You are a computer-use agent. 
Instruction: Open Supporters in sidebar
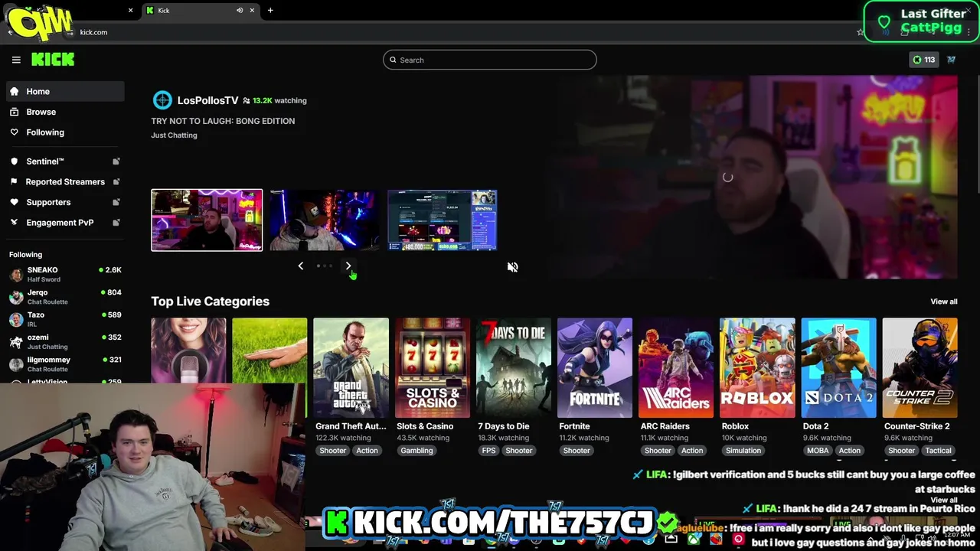(65, 202)
